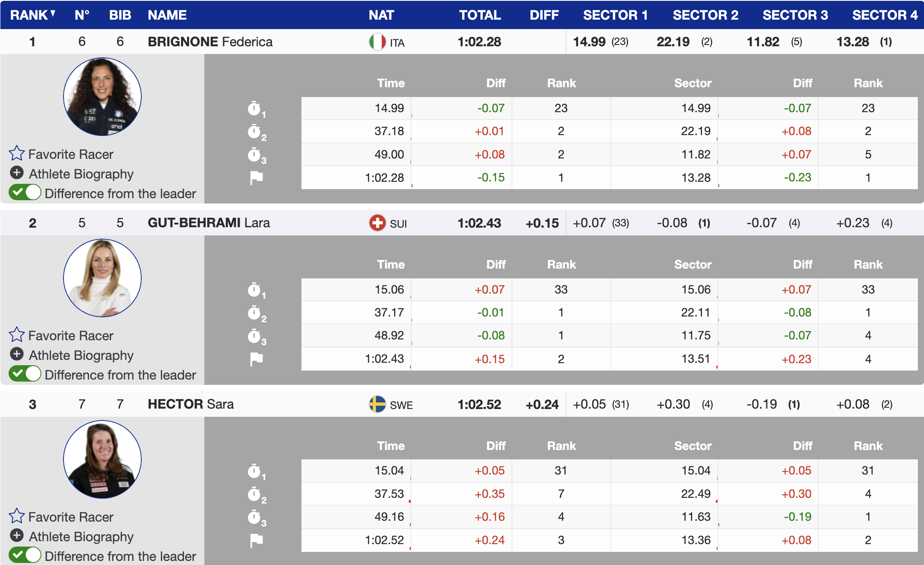Screen dimensions: 924x565
Task: Star Brignone as Favorite Racer
Action: coord(17,154)
